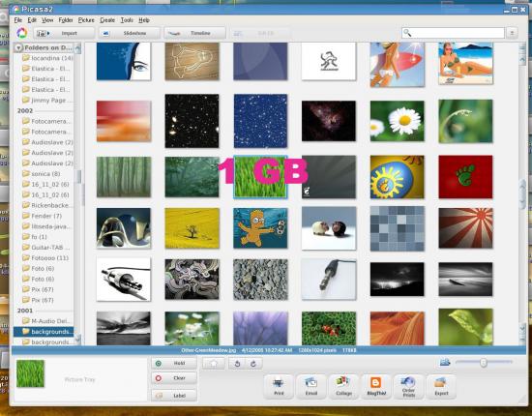Select the white daisy flower thumbnail
This screenshot has height=416, width=532.
click(x=397, y=121)
